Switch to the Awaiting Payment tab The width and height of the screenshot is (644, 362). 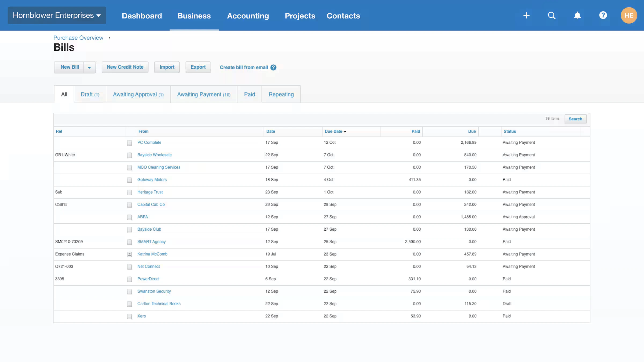(204, 94)
